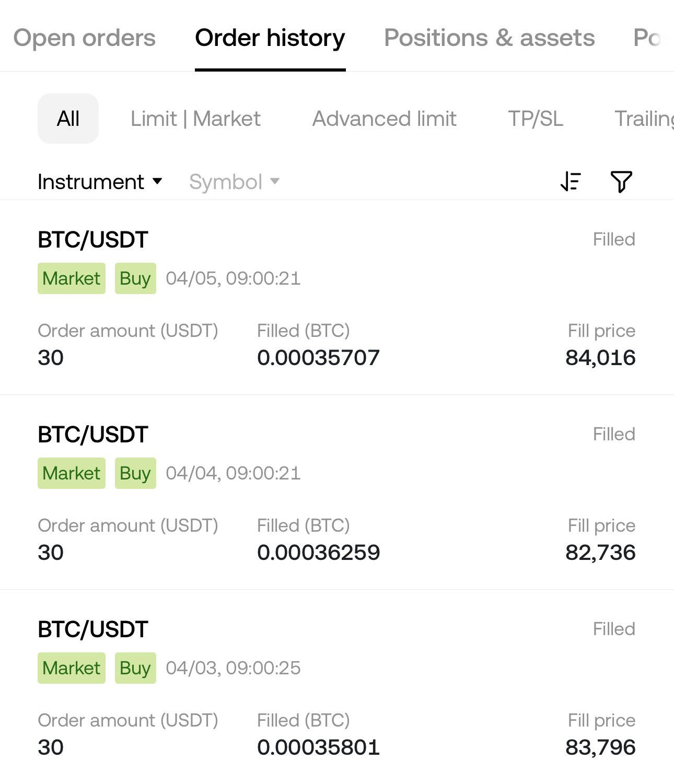Select the Limit | Market filter
Screen dimensions: 674x784
click(x=195, y=119)
